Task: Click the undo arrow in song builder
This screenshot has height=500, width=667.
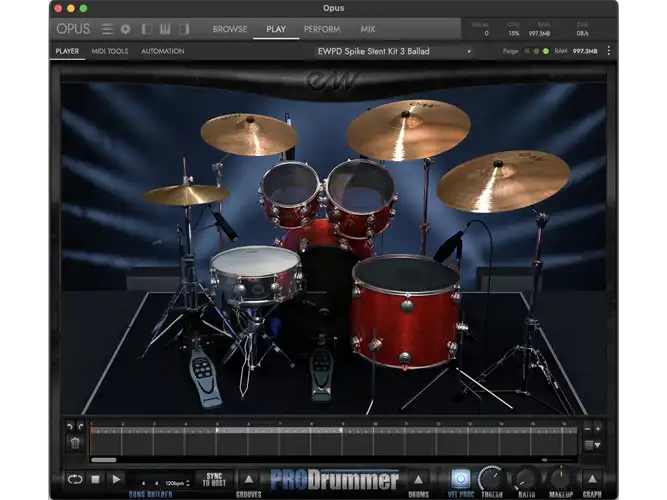Action: point(70,426)
